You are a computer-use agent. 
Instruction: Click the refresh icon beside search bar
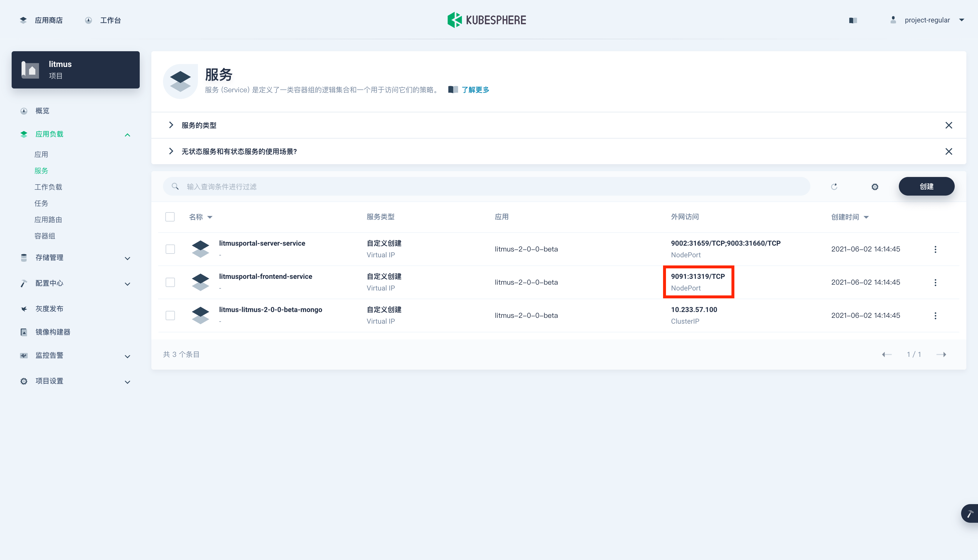pyautogui.click(x=834, y=187)
